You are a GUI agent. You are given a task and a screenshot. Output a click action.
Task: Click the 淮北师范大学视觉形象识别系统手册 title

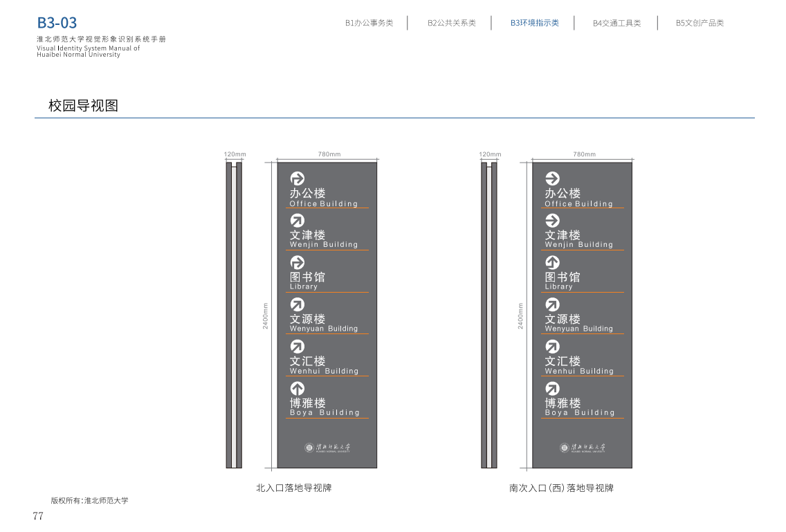(x=101, y=39)
